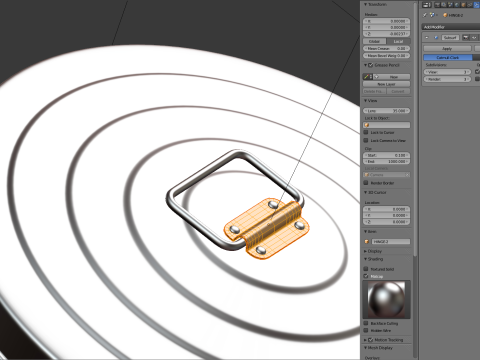
Task: Click the pin icon in properties header
Action: click(425, 15)
